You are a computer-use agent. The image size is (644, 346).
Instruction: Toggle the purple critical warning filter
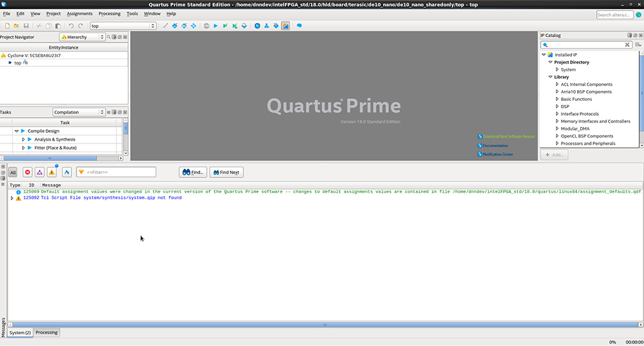[x=39, y=172]
